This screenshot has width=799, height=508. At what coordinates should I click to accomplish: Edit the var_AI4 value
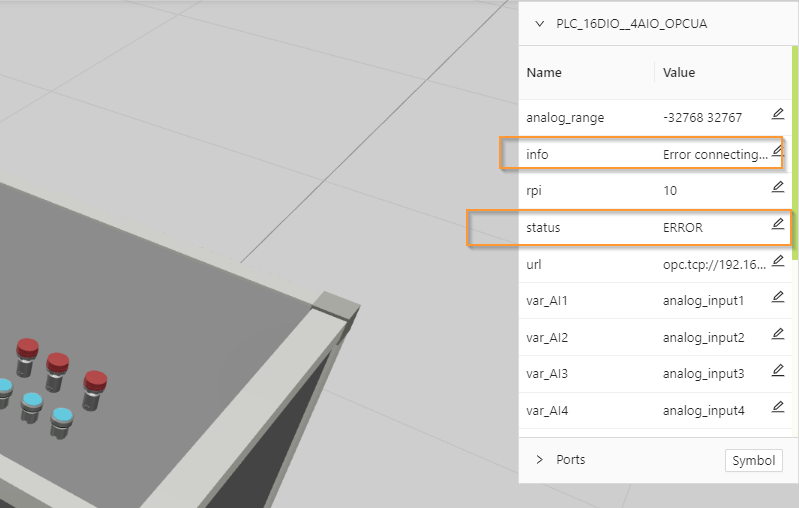click(x=778, y=407)
